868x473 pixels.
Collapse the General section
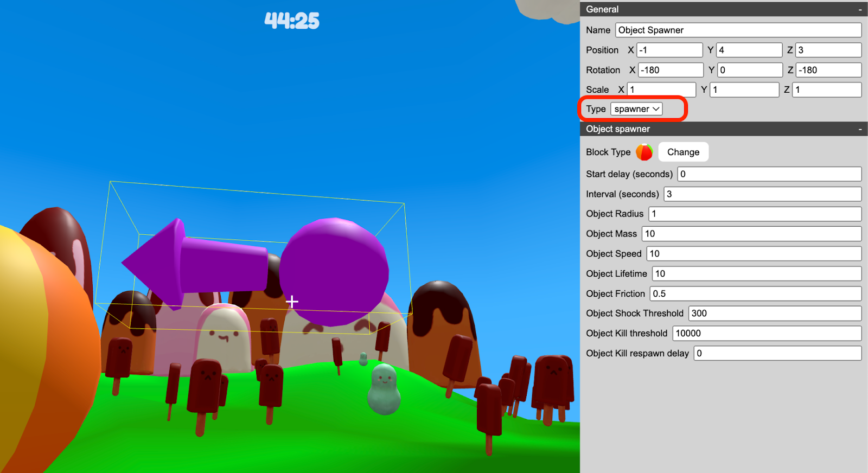[860, 9]
